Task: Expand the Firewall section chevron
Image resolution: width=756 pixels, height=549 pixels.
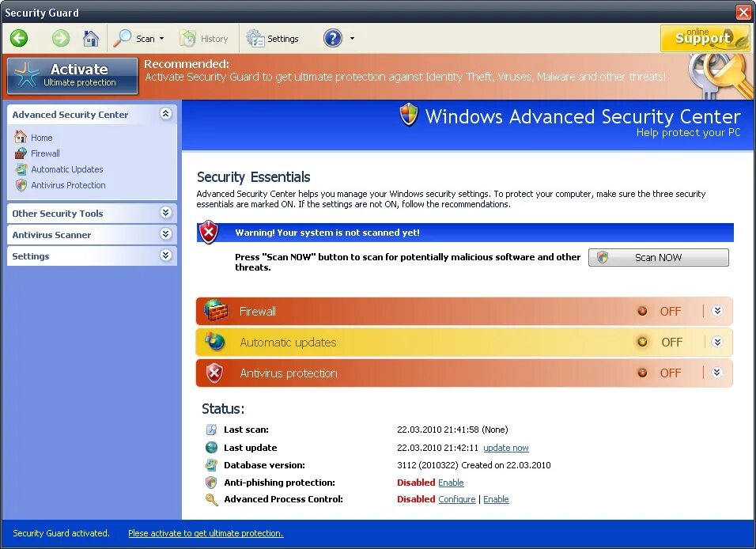Action: [717, 311]
